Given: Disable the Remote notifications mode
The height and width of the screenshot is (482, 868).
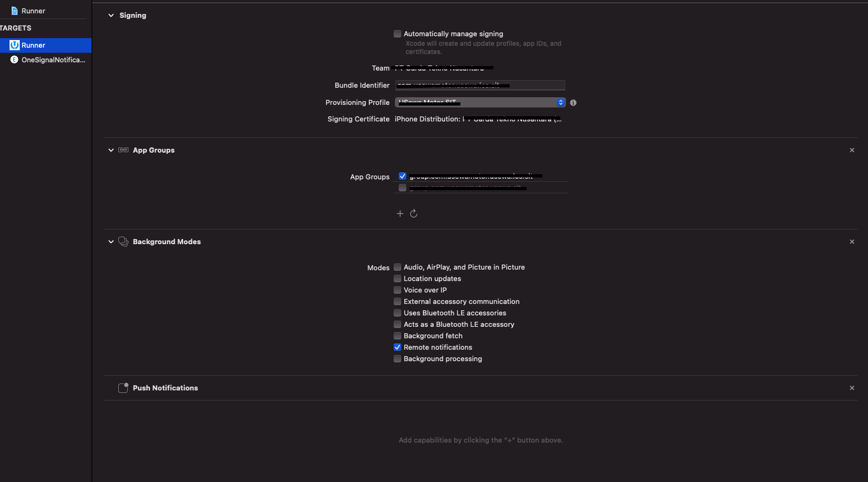Looking at the screenshot, I should (397, 347).
